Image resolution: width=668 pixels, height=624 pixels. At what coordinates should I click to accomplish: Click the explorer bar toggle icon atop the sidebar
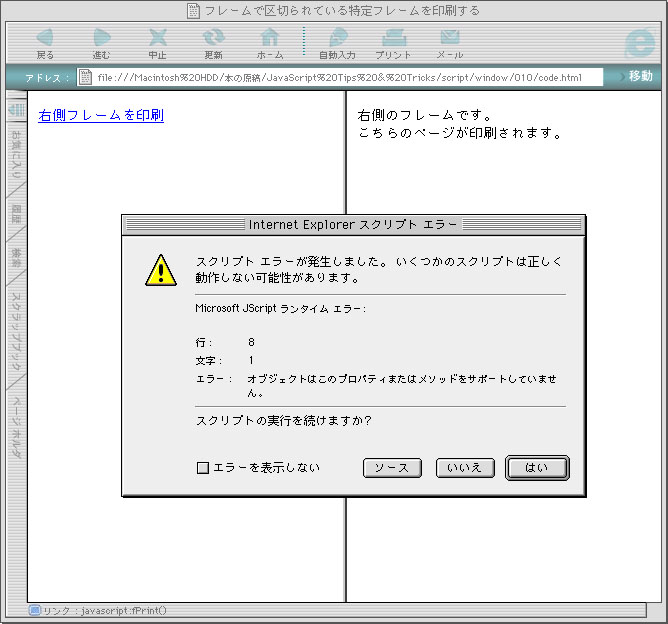17,110
